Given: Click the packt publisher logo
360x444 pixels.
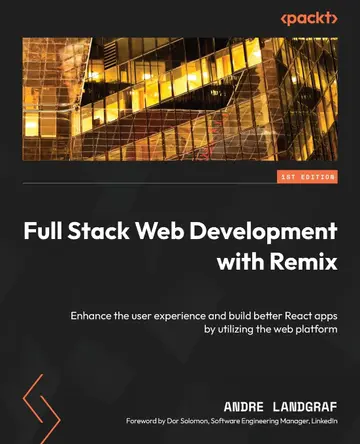Looking at the screenshot, I should pyautogui.click(x=309, y=19).
